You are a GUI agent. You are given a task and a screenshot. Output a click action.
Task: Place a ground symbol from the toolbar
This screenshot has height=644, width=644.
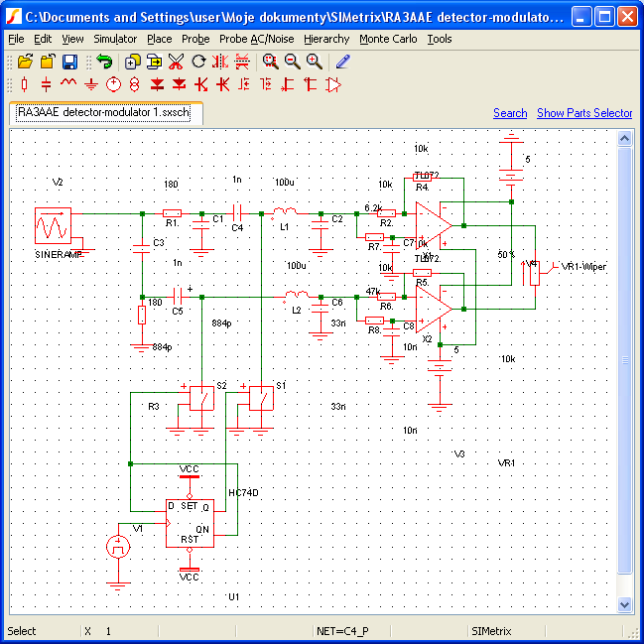91,84
